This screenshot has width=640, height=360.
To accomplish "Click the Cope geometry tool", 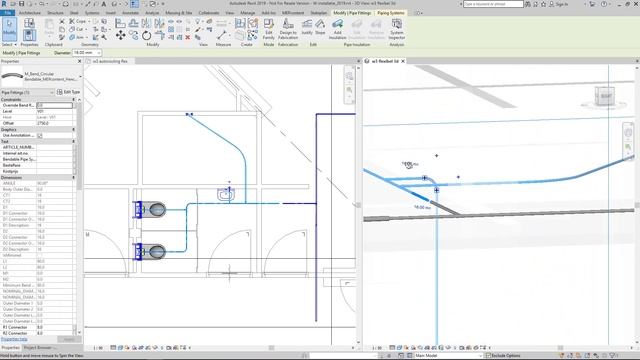I will tap(78, 21).
